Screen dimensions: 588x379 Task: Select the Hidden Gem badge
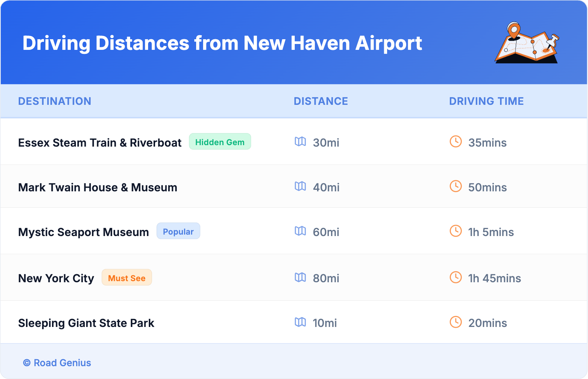(220, 142)
